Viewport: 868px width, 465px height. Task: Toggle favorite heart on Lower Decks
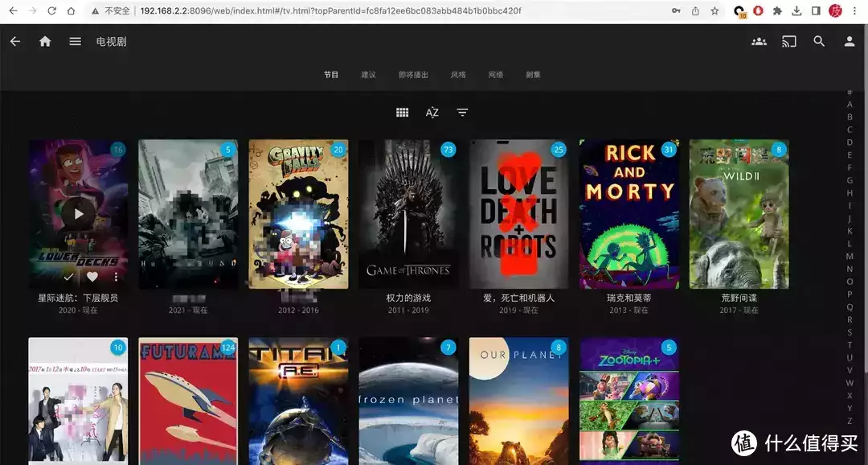tap(92, 277)
